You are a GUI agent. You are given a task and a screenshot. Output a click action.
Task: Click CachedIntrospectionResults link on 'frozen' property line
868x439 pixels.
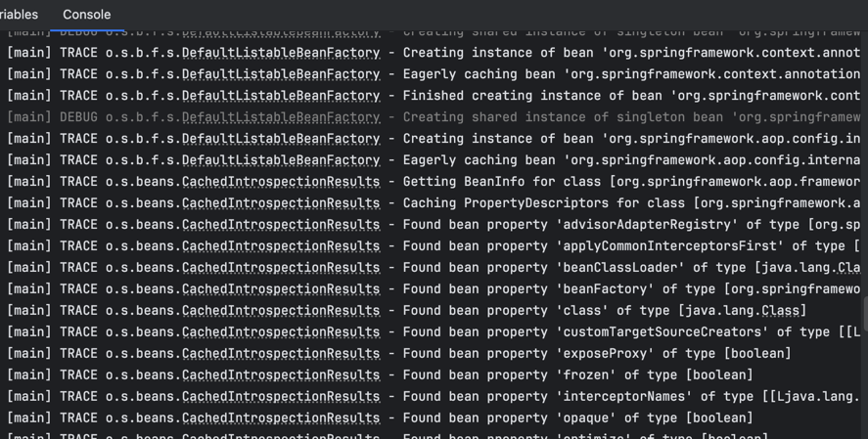point(281,375)
